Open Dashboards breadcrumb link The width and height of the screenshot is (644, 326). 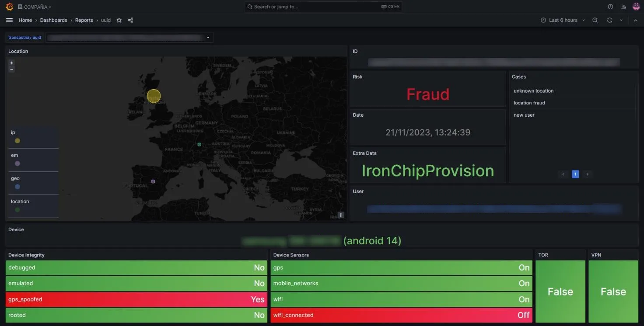point(54,20)
